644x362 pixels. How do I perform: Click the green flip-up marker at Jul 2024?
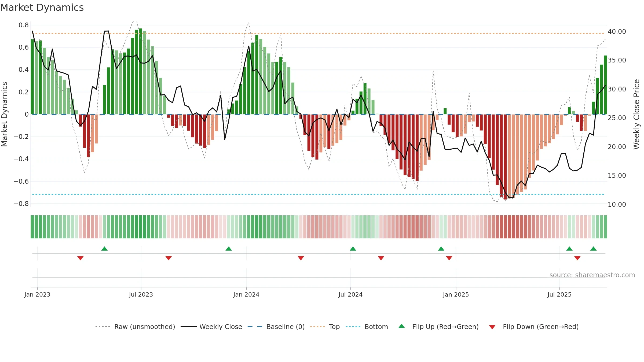[353, 249]
